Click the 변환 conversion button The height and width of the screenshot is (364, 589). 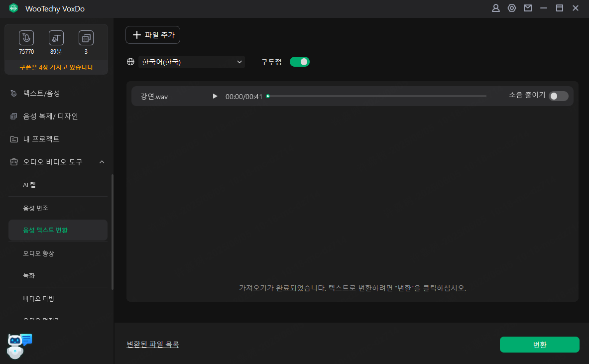[539, 344]
